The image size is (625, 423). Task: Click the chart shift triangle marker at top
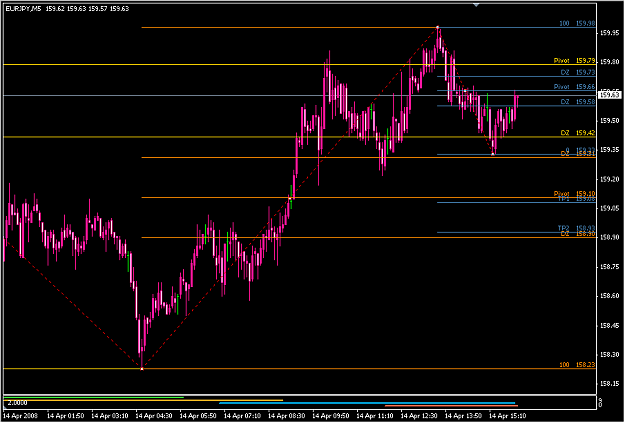click(x=476, y=5)
